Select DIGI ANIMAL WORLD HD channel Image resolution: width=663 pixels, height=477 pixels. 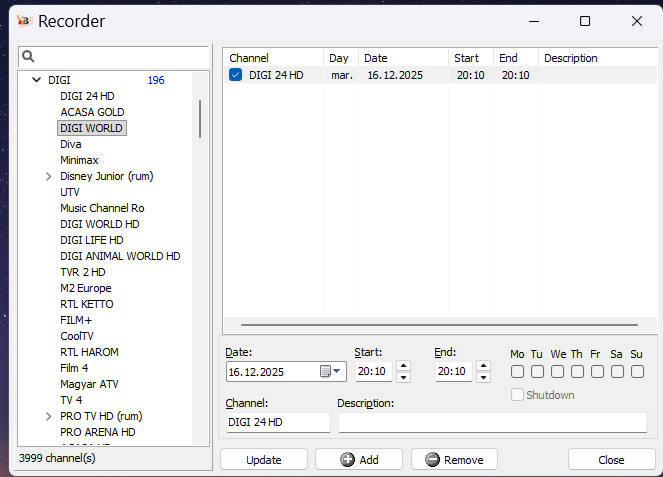point(120,256)
